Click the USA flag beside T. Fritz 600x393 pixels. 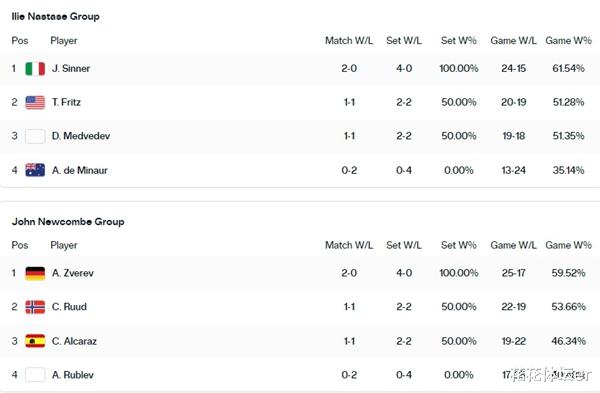(35, 103)
